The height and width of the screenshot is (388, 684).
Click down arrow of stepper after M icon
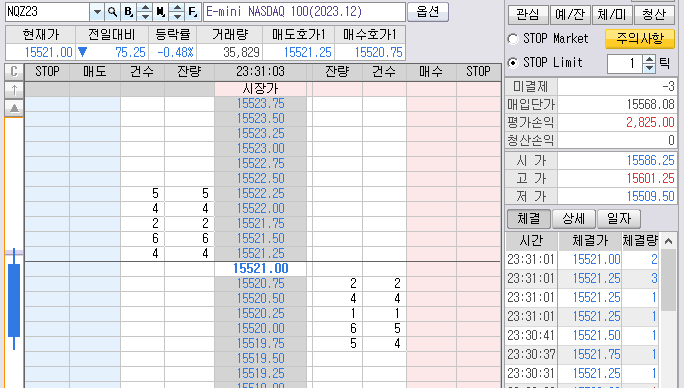click(x=177, y=16)
